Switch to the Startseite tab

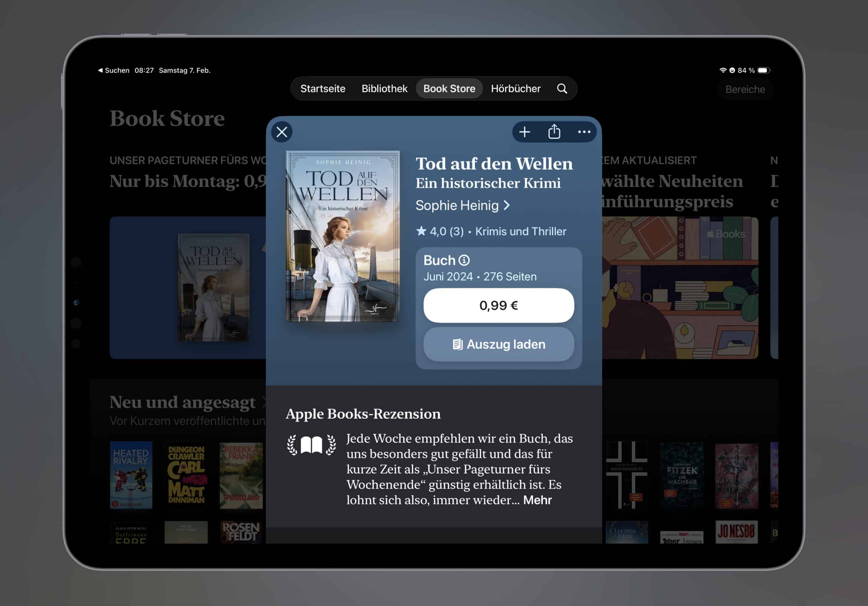point(323,89)
